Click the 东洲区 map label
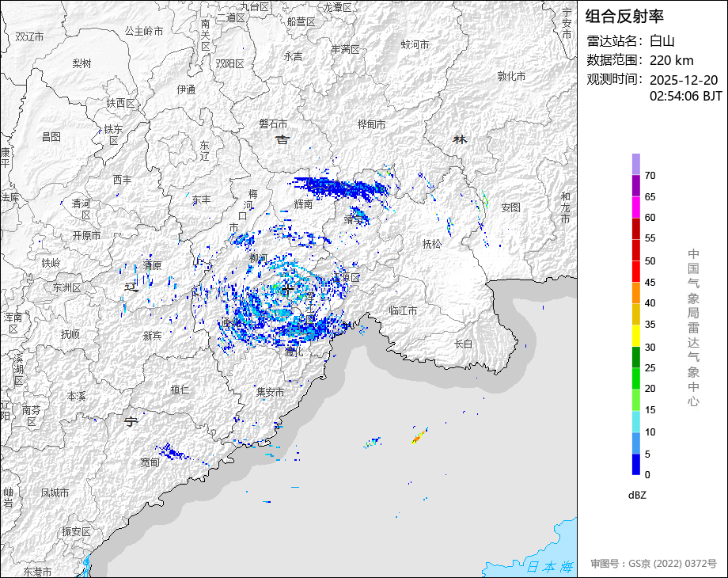The image size is (728, 578). pyautogui.click(x=66, y=287)
